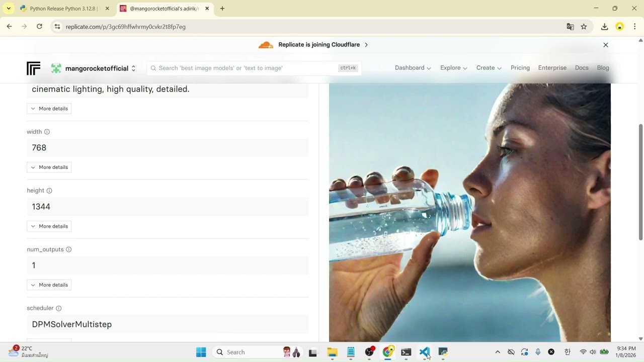Click the Replicate logo icon
Image resolution: width=644 pixels, height=362 pixels.
pos(34,68)
